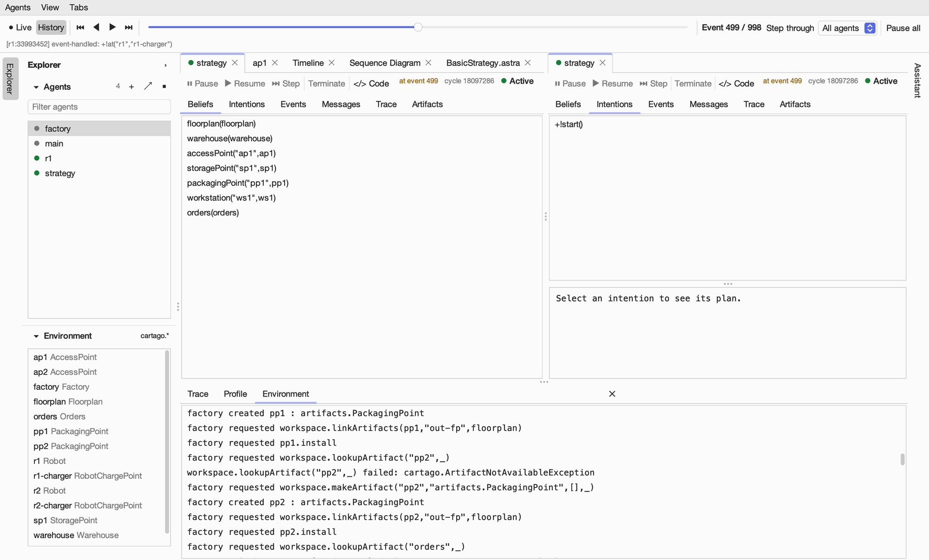
Task: Switch to Live mode
Action: [20, 27]
